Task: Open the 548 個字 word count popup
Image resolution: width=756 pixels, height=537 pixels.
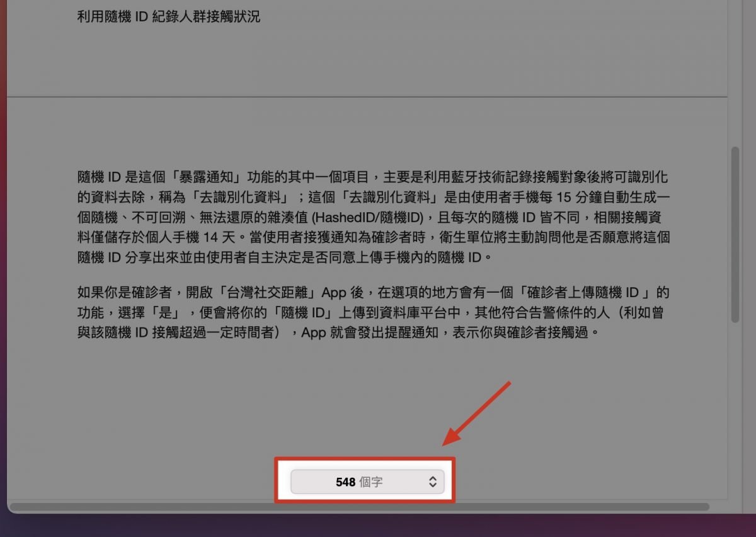Action: (x=367, y=482)
